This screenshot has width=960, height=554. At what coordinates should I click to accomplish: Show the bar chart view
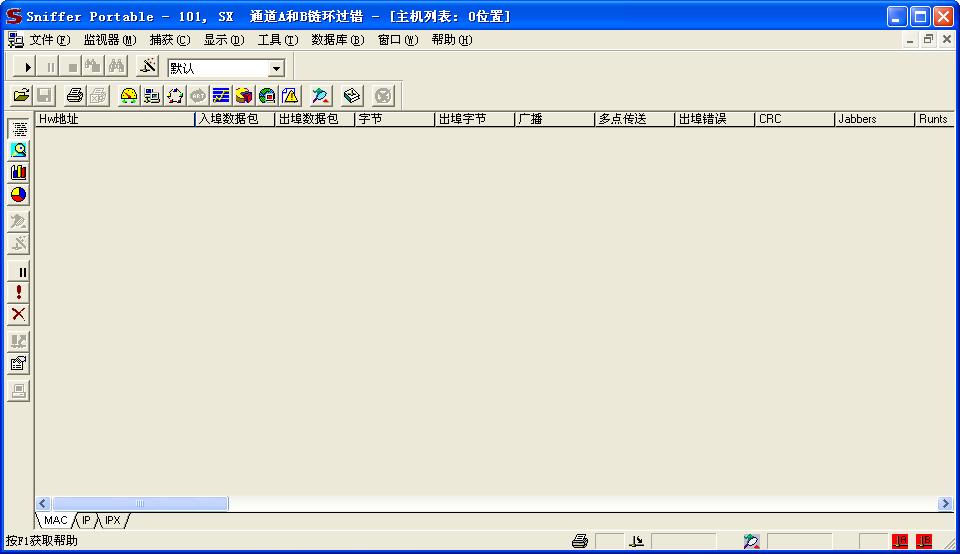click(19, 173)
